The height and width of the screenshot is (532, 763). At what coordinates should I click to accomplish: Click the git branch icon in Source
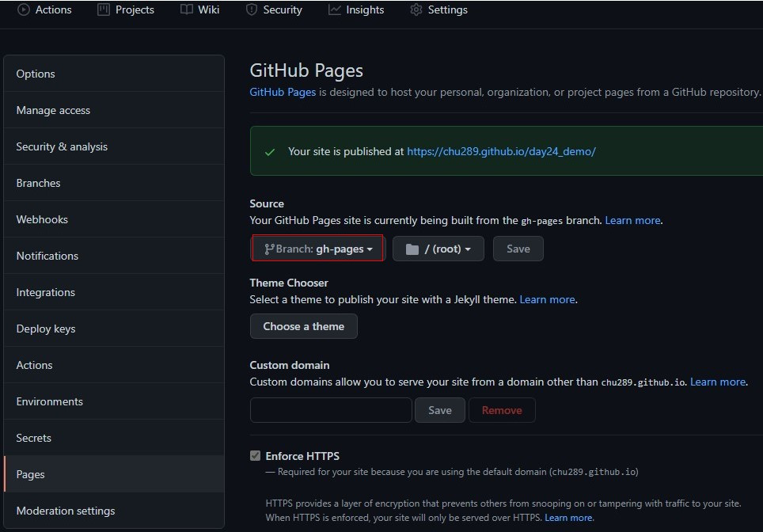[269, 249]
